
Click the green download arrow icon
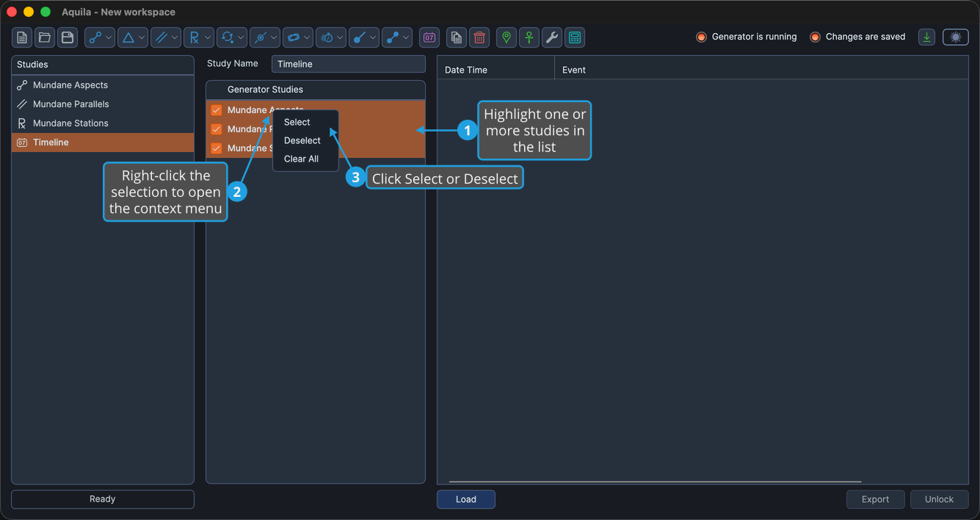point(927,37)
